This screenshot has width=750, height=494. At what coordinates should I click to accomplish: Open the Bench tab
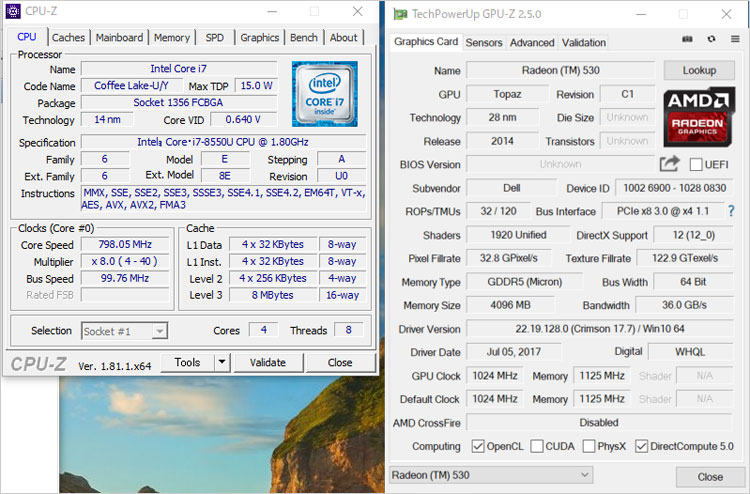(x=304, y=38)
